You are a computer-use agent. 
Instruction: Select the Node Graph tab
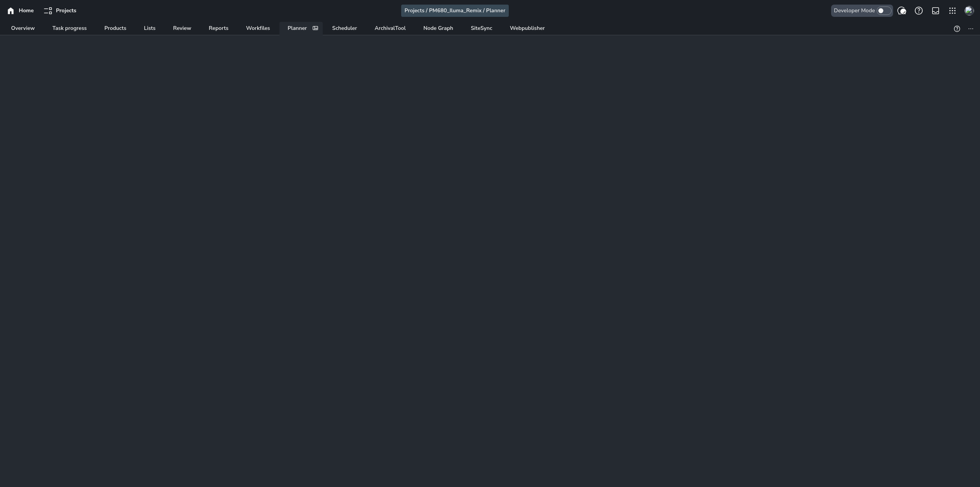click(438, 28)
